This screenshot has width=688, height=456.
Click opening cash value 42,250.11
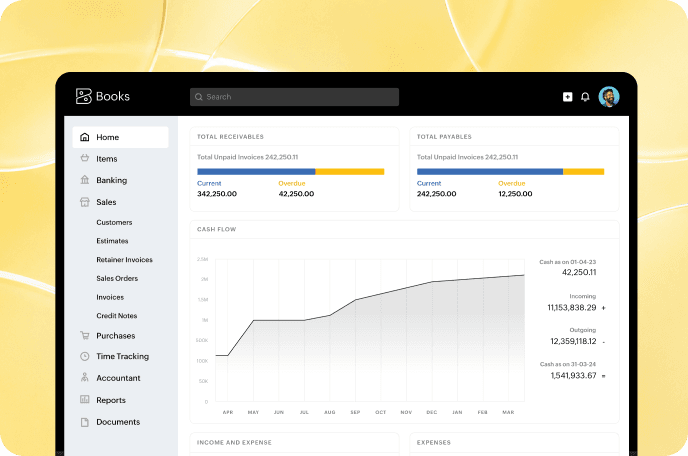click(579, 272)
